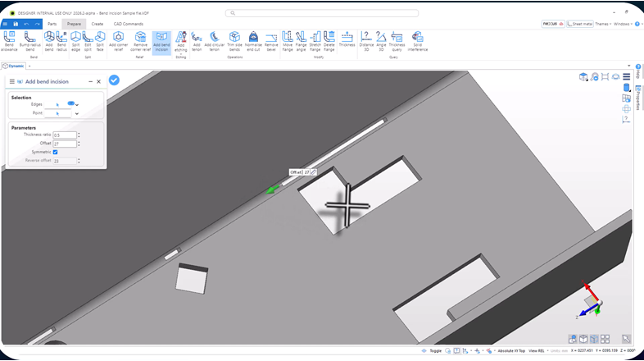Open the Bend allowance tool

9,41
